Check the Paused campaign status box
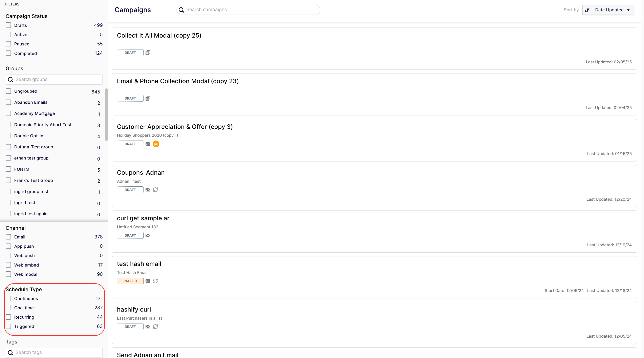This screenshot has height=358, width=644. [x=8, y=44]
